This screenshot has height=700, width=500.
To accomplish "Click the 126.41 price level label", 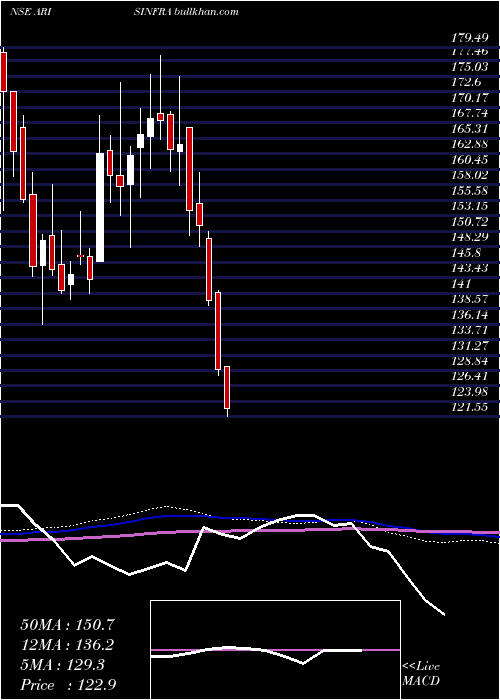I will pos(470,376).
